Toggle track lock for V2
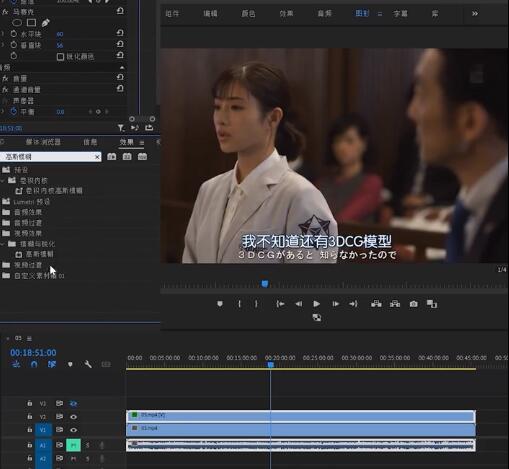 click(x=30, y=417)
